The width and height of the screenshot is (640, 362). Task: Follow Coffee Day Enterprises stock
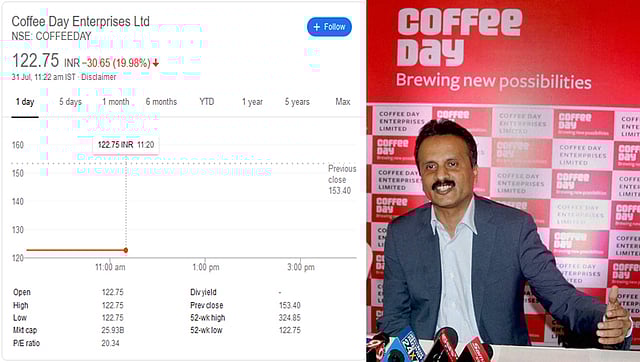tap(329, 27)
